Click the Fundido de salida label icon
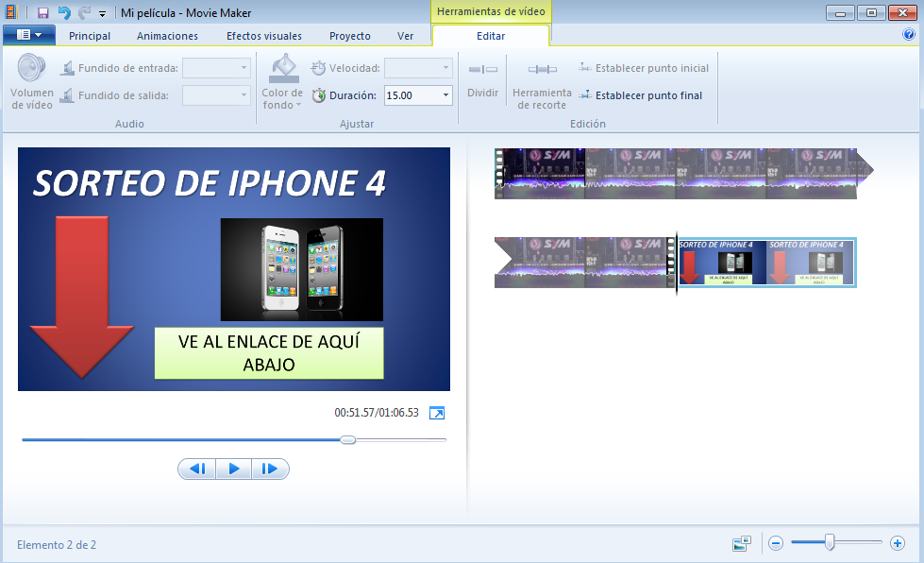 [67, 95]
